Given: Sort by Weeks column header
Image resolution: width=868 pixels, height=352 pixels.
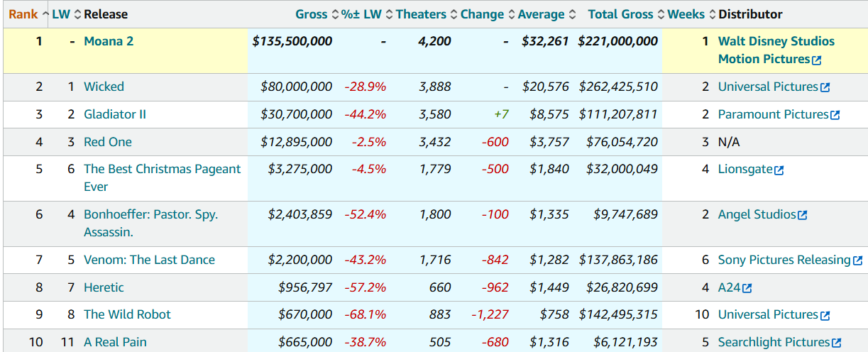Looking at the screenshot, I should (686, 14).
